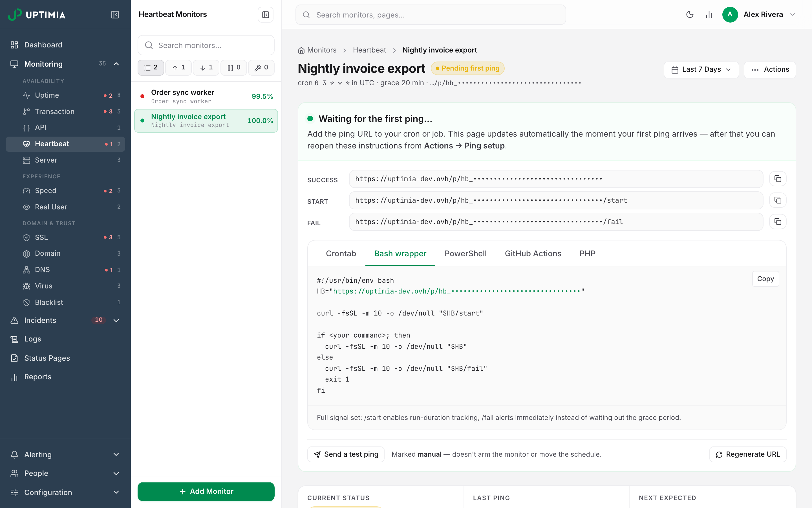812x508 pixels.
Task: Open Virus monitors in sidebar
Action: coord(65,286)
